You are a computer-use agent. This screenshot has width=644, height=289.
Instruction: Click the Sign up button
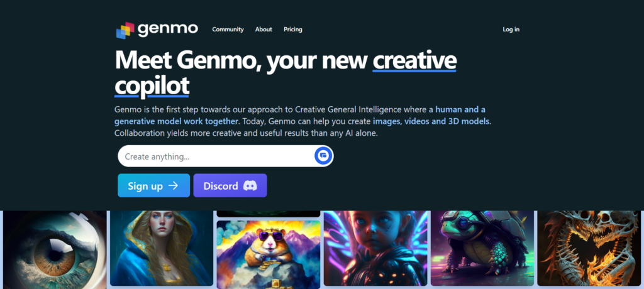[153, 185]
